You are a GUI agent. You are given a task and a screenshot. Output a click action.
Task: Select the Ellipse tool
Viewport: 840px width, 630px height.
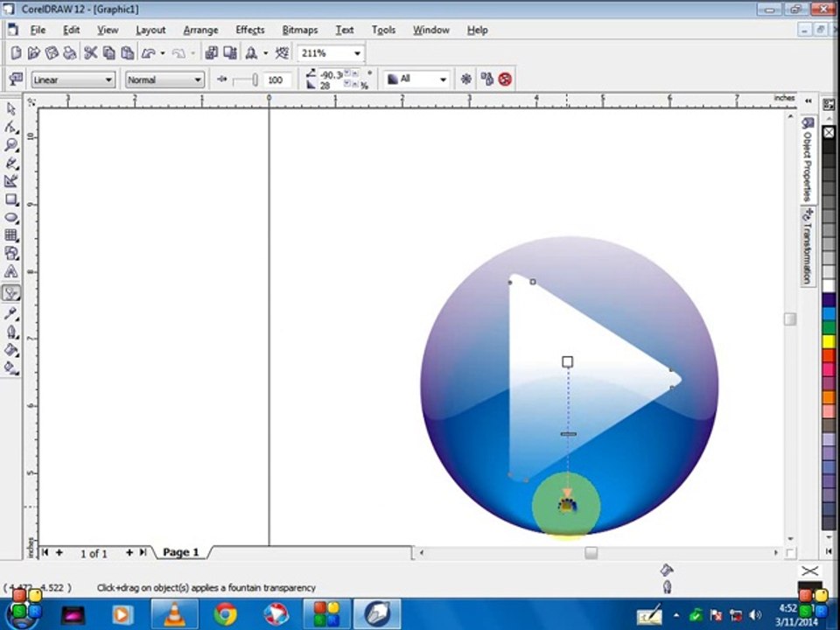click(11, 218)
